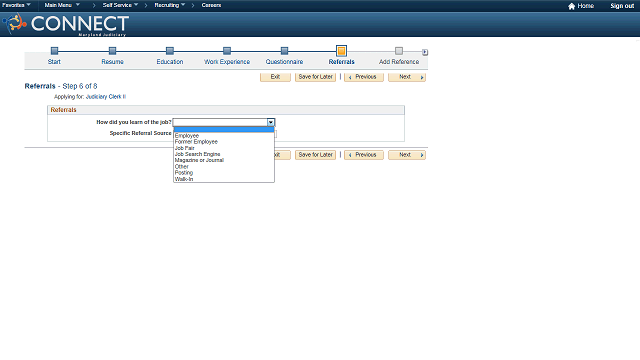Toggle the 'How did you learn' dropdown arrow
Image resolution: width=640 pixels, height=360 pixels.
coord(271,122)
